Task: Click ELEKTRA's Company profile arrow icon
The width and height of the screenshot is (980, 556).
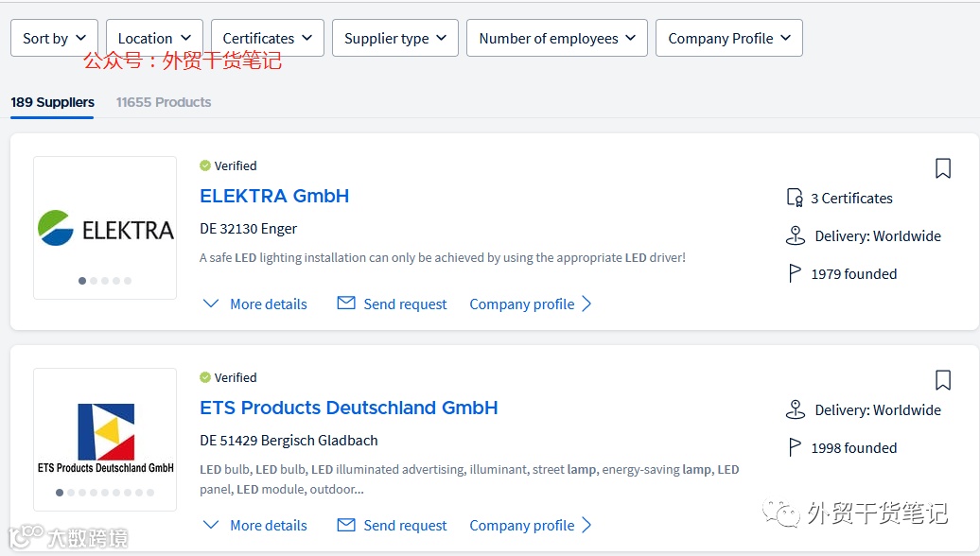Action: pyautogui.click(x=586, y=304)
